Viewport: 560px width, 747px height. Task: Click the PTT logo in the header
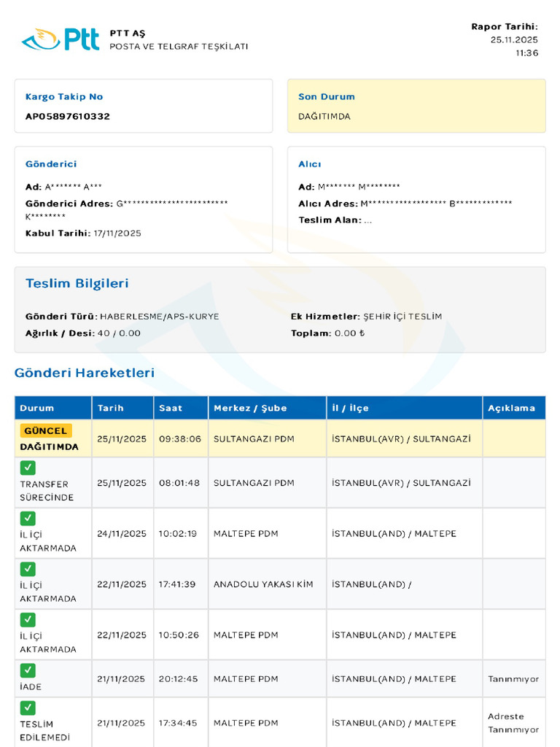61,39
